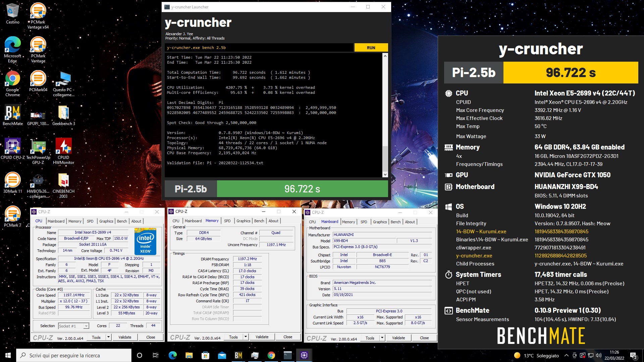This screenshot has height=362, width=644.
Task: Switch to BenchMate taskbar icon
Action: [x=238, y=355]
